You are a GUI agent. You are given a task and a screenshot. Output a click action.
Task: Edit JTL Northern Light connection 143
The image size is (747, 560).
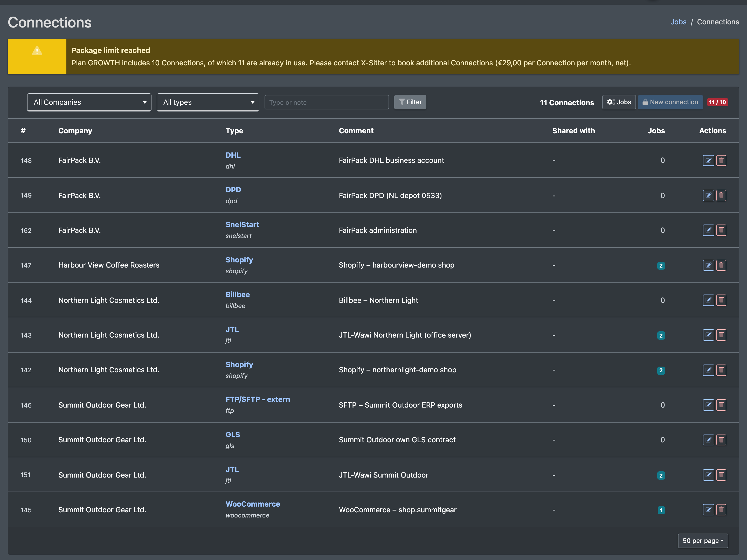[708, 335]
